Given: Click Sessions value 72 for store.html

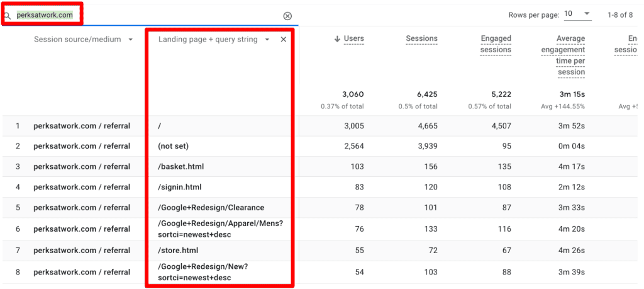Looking at the screenshot, I should [x=433, y=250].
